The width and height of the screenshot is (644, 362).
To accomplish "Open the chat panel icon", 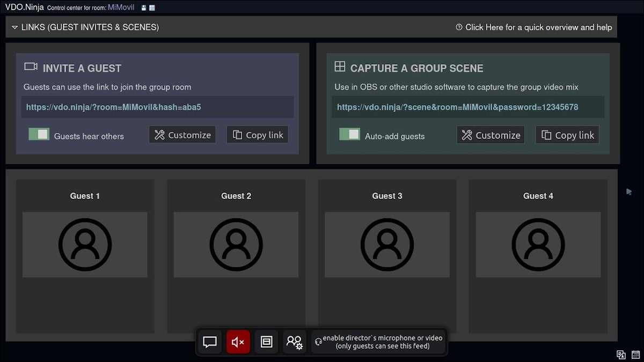I will [209, 342].
